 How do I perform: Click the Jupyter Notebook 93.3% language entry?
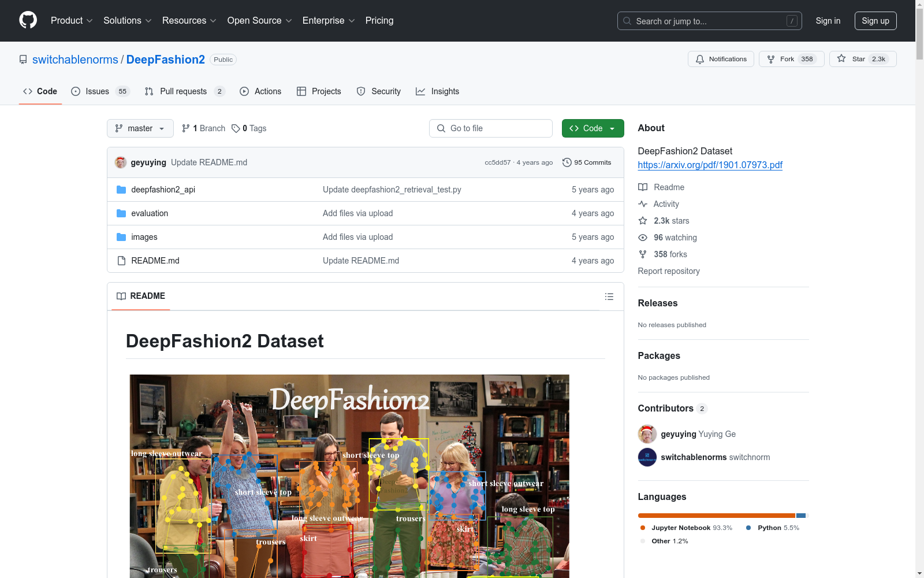tap(686, 528)
